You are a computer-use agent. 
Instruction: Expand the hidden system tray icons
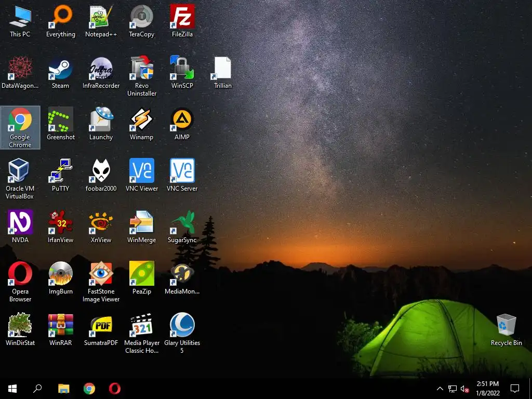click(x=440, y=389)
